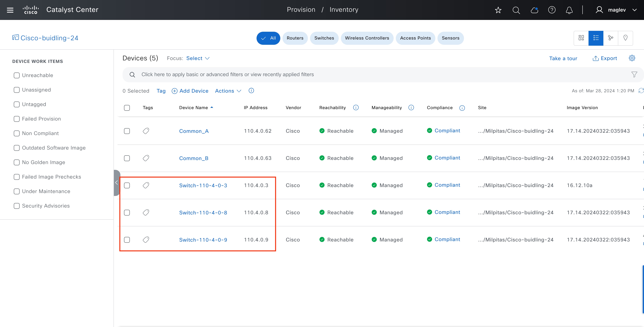Click the Reachability info icon
Viewport: 644px width, 327px height.
coord(356,107)
